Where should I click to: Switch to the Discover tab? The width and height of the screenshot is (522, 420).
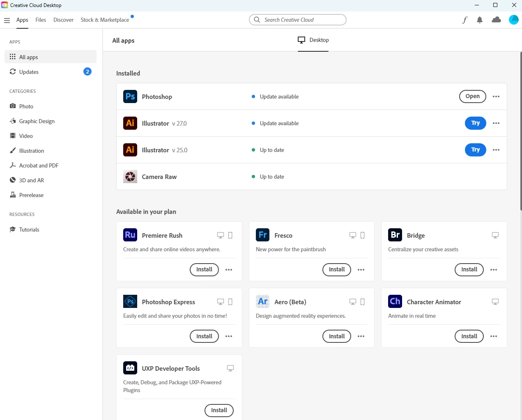point(63,20)
